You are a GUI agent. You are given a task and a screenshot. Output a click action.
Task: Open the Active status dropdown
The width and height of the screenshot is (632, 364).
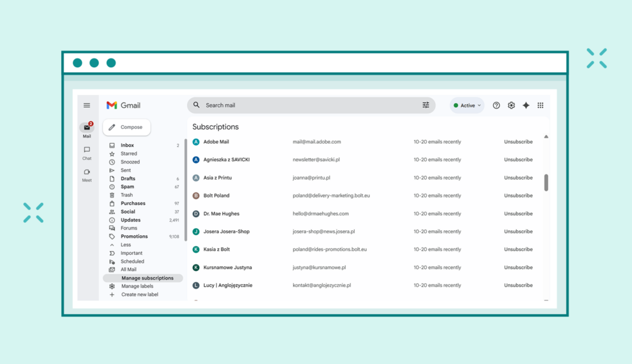point(467,105)
